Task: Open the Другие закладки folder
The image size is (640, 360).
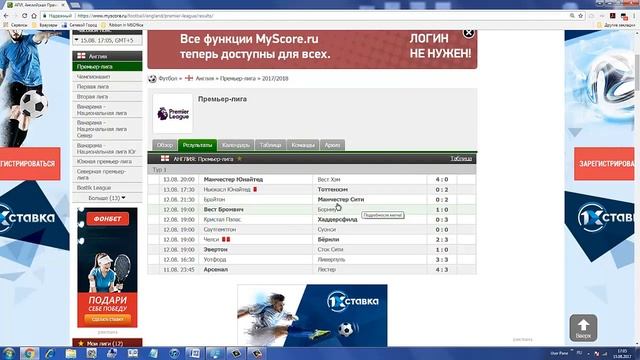Action: [616, 25]
